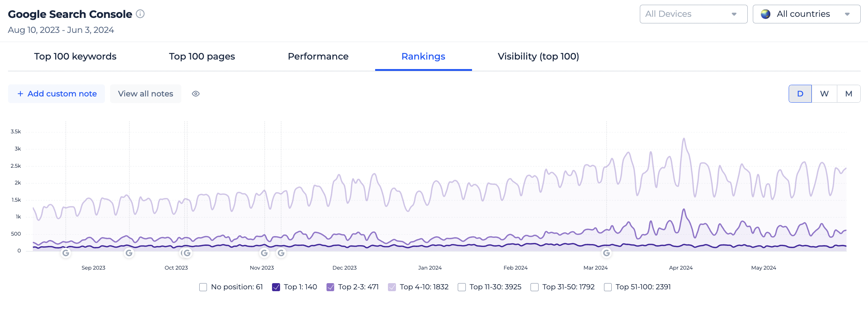Open the Google update marker in mid Sep 2023
The image size is (868, 312).
coord(129,253)
